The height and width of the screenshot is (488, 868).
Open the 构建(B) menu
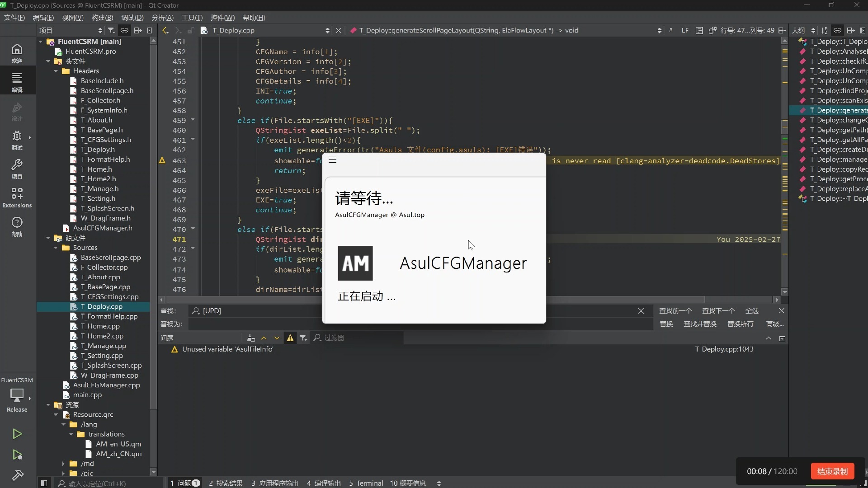point(103,18)
